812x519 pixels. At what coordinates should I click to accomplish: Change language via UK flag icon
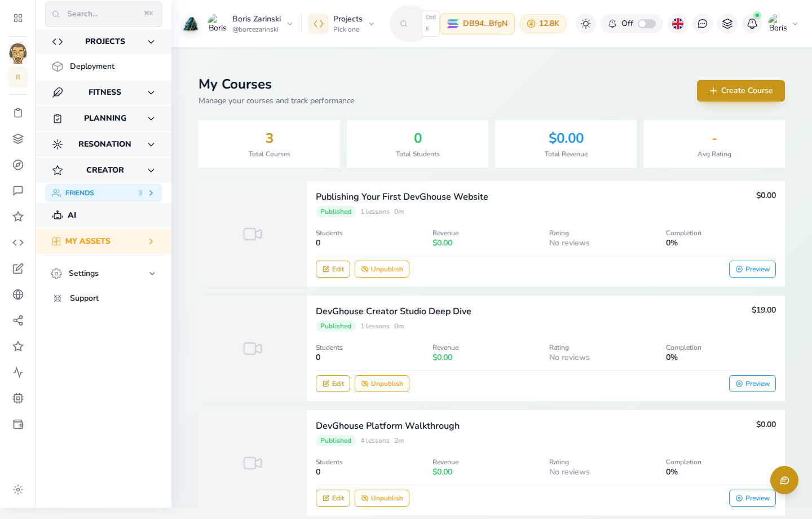point(678,24)
